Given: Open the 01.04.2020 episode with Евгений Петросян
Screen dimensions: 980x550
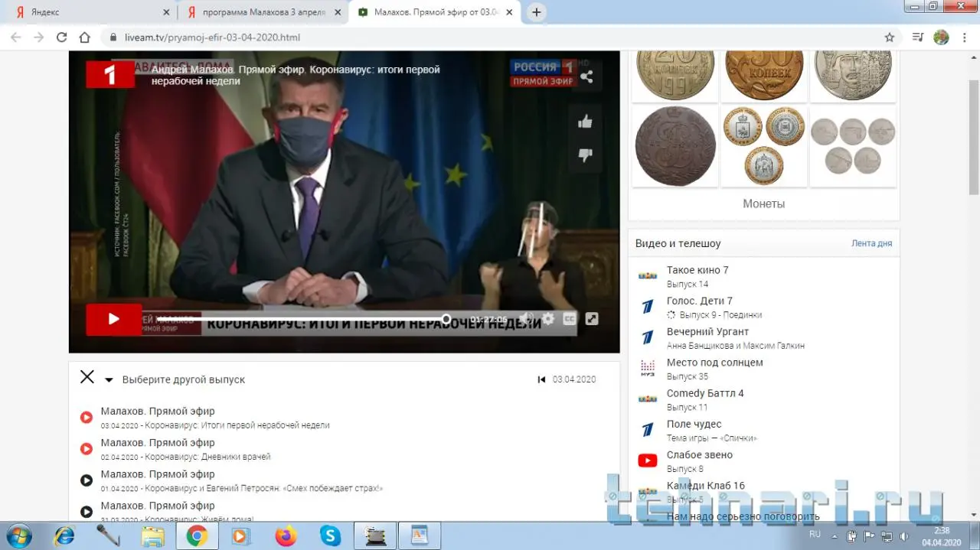Looking at the screenshot, I should (242, 480).
